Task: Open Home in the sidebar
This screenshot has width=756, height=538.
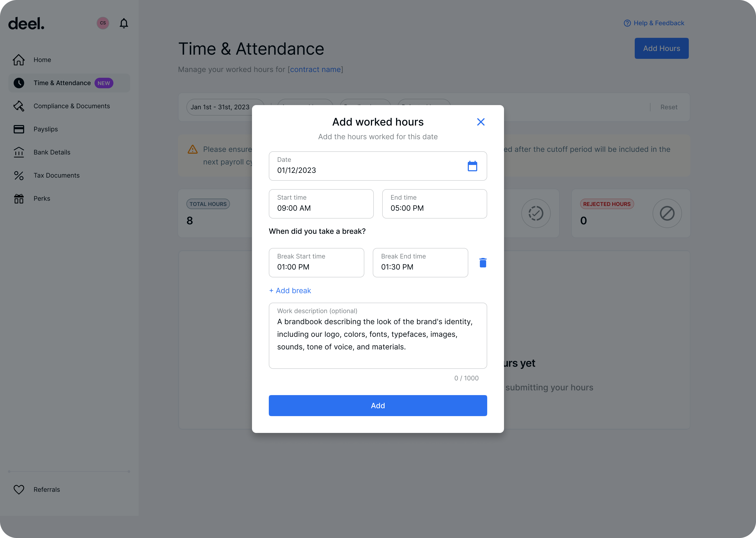Action: 69,60
